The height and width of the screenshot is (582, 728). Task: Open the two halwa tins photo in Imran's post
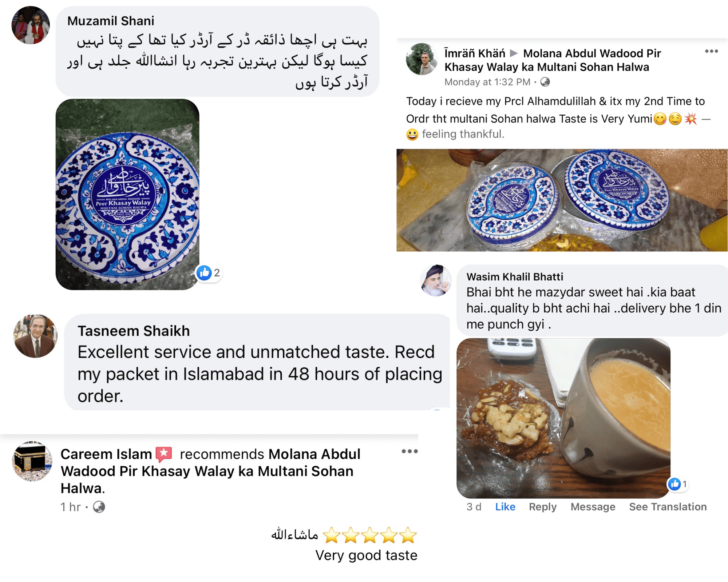(562, 200)
